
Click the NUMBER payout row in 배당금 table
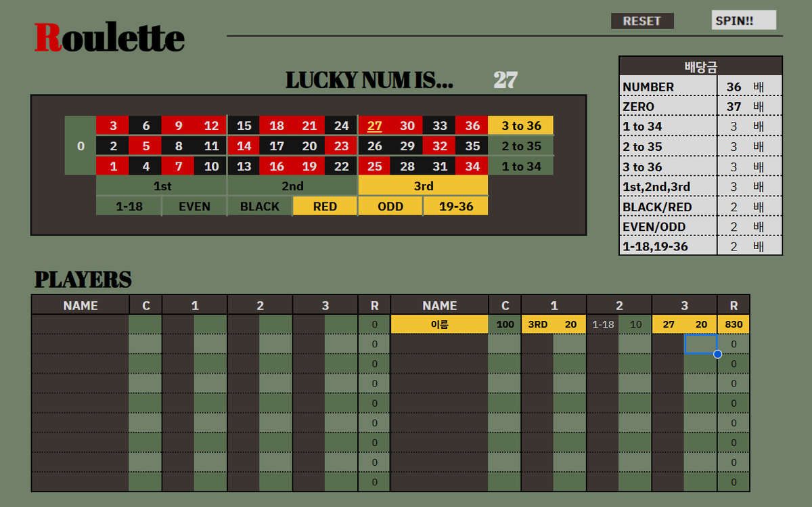pyautogui.click(x=701, y=87)
